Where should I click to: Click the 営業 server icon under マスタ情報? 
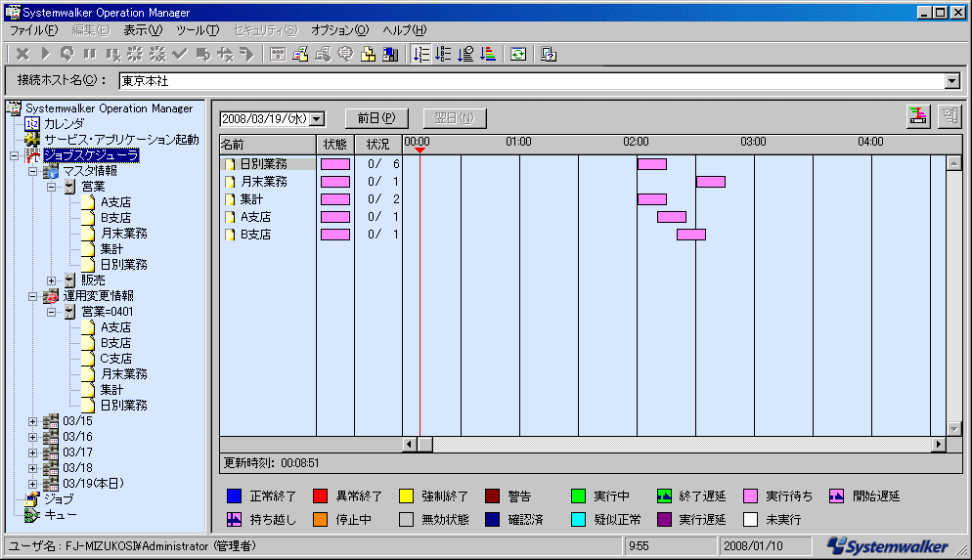tap(69, 187)
